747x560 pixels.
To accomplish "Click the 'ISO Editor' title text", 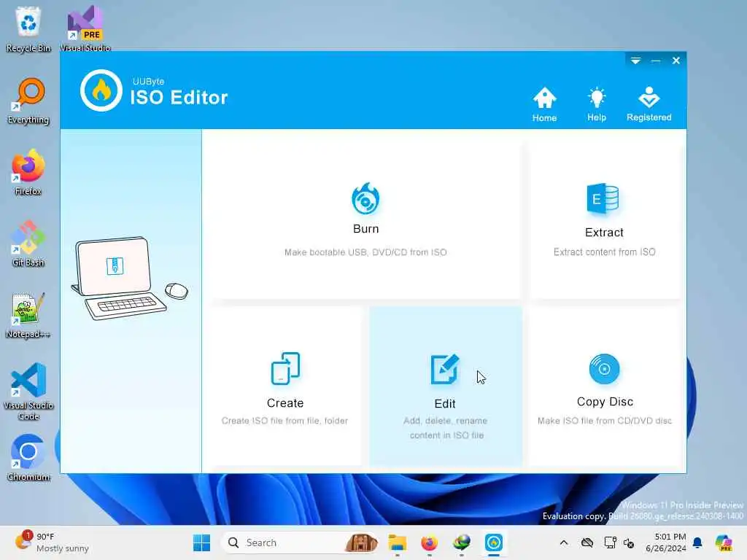I will (179, 98).
